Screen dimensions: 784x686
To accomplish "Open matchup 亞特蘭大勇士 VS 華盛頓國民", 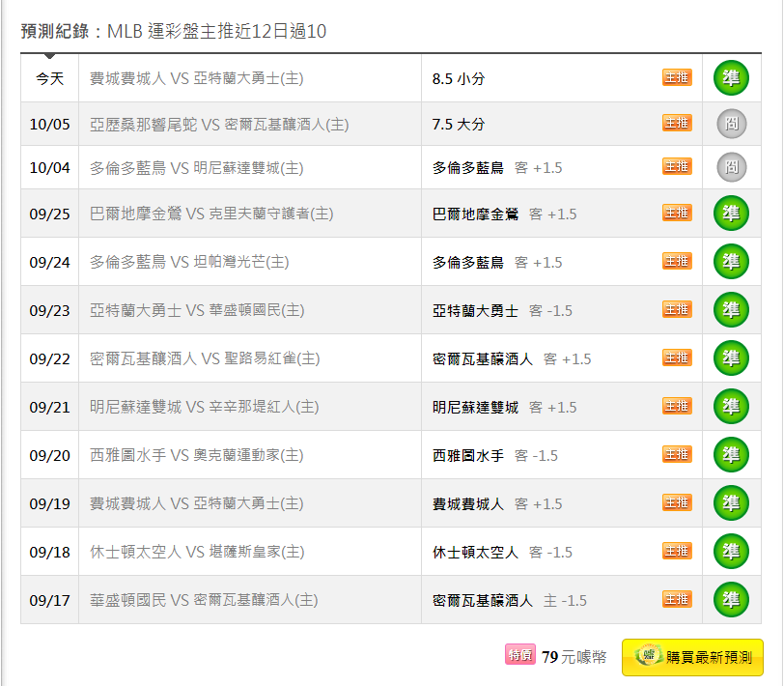I will tap(197, 310).
